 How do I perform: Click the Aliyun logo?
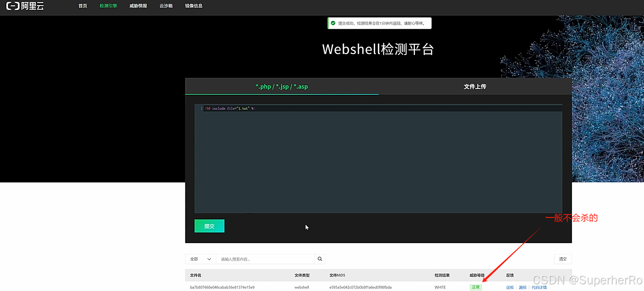point(25,6)
